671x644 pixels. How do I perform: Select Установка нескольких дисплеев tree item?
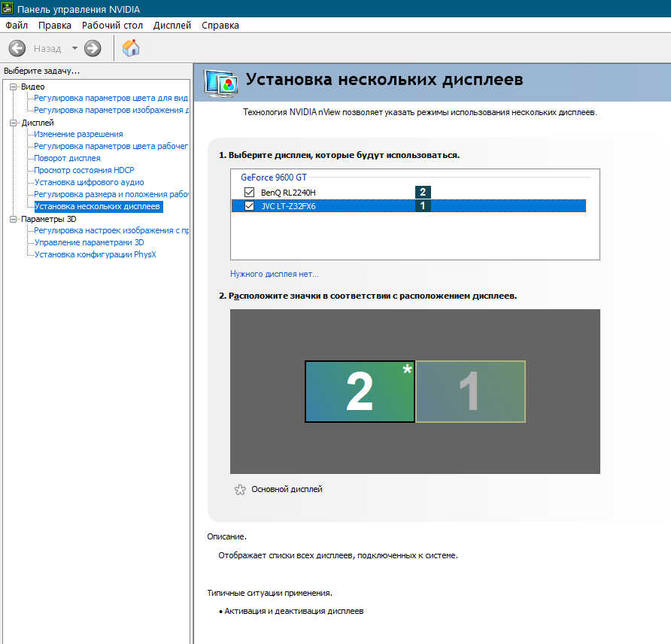point(98,206)
